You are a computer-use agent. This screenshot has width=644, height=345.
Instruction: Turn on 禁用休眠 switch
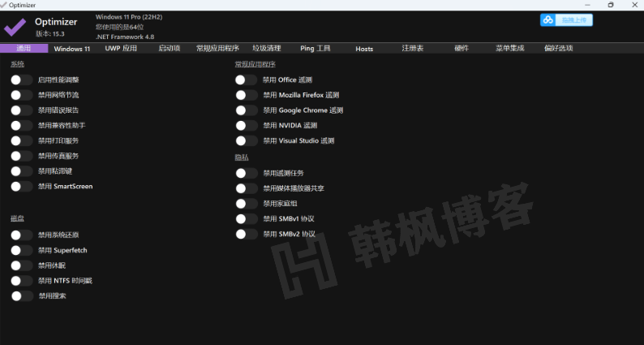tap(21, 265)
